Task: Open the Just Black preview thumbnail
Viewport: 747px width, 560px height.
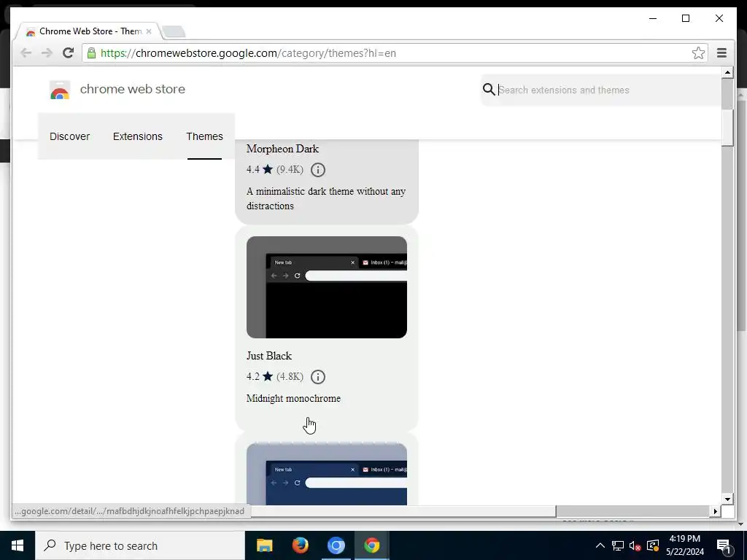Action: (x=327, y=287)
